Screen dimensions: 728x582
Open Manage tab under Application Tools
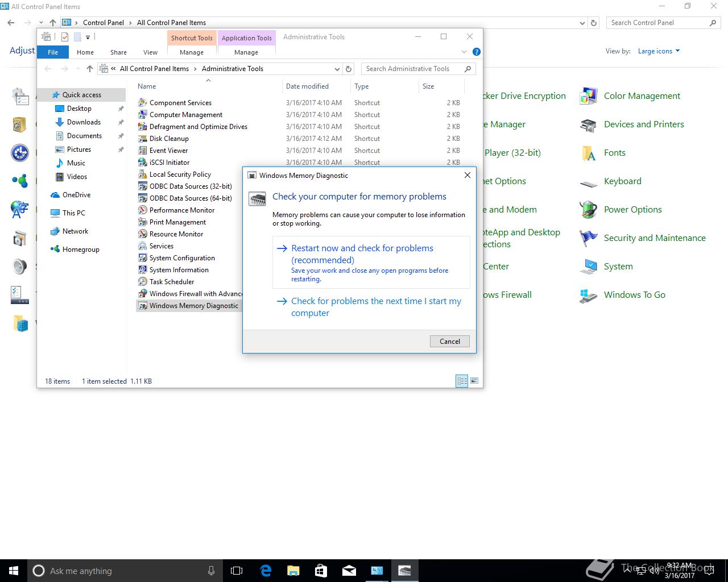pyautogui.click(x=246, y=52)
